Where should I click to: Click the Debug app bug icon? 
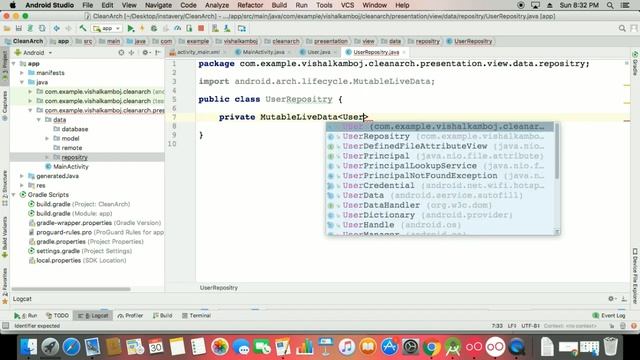click(154, 29)
